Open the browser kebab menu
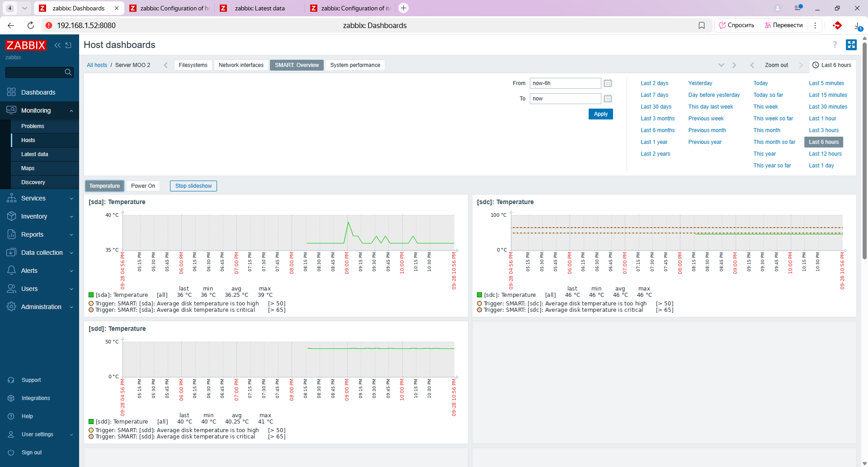 (x=815, y=25)
